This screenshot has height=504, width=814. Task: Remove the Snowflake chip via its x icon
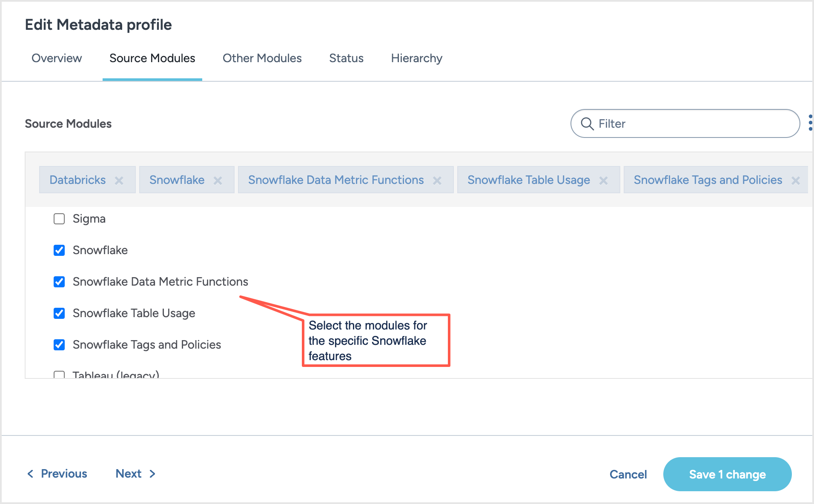(218, 180)
